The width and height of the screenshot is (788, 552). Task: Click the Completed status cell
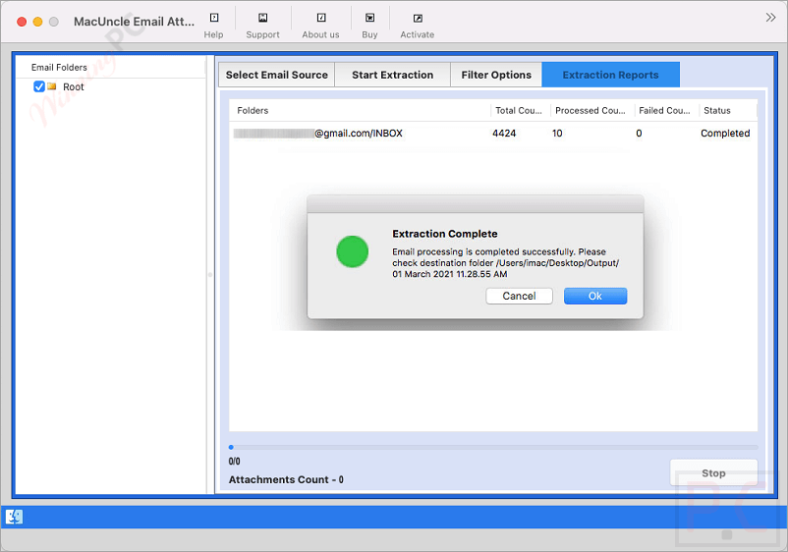click(725, 133)
